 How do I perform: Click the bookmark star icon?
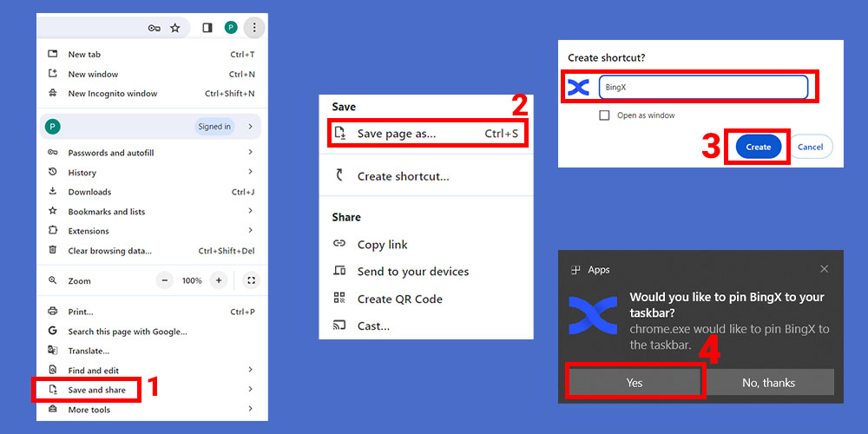point(174,28)
